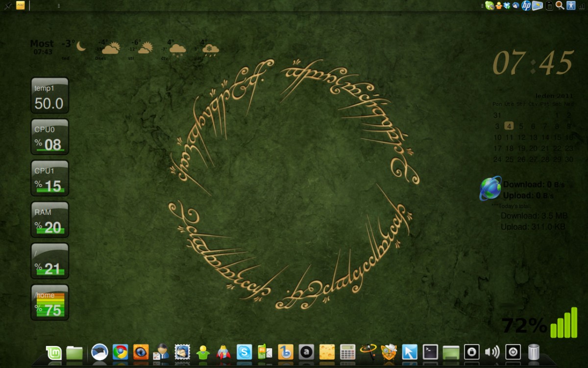
Task: Open the green phone with envelope icon
Action: pyautogui.click(x=265, y=352)
